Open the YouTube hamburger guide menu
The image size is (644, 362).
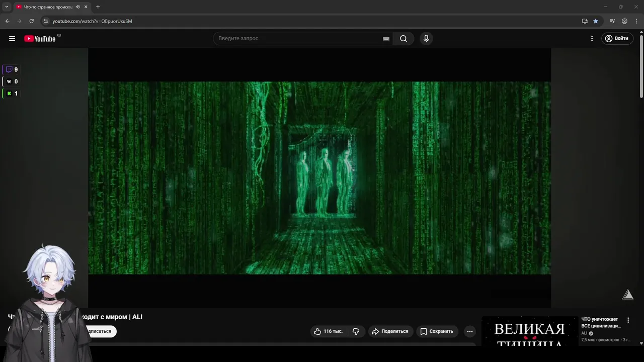pyautogui.click(x=12, y=39)
